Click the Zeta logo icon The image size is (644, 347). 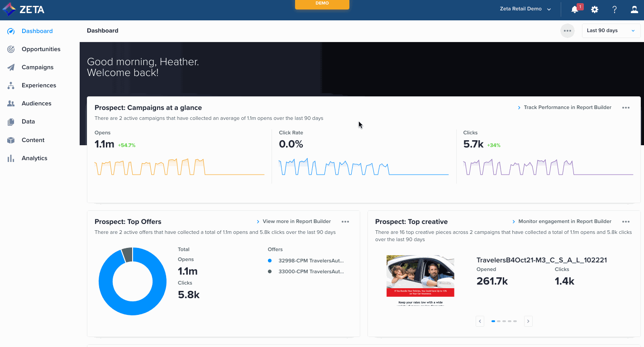[x=9, y=9]
